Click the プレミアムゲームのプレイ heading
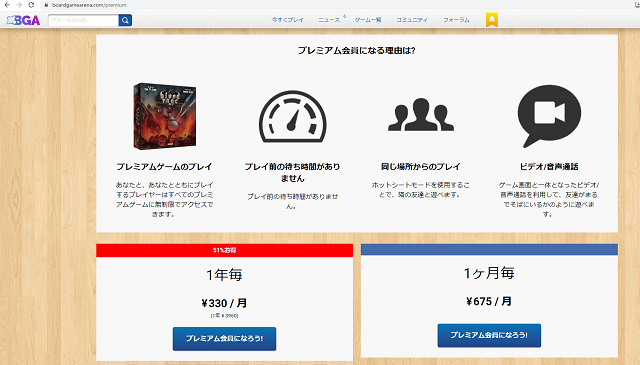The height and width of the screenshot is (365, 640). pyautogui.click(x=164, y=167)
